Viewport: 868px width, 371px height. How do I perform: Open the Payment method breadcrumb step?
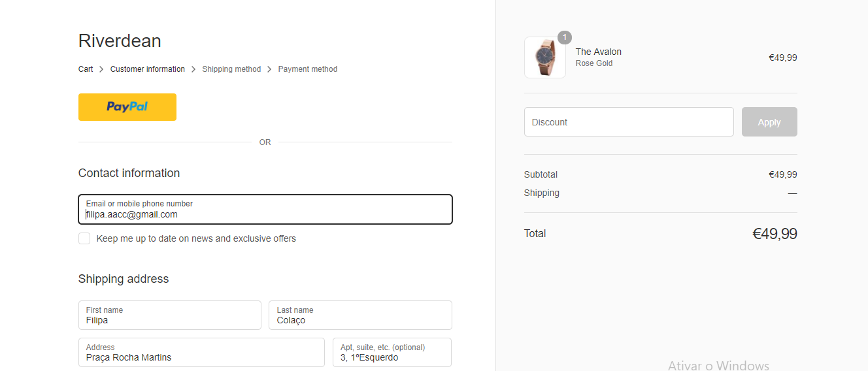tap(308, 69)
